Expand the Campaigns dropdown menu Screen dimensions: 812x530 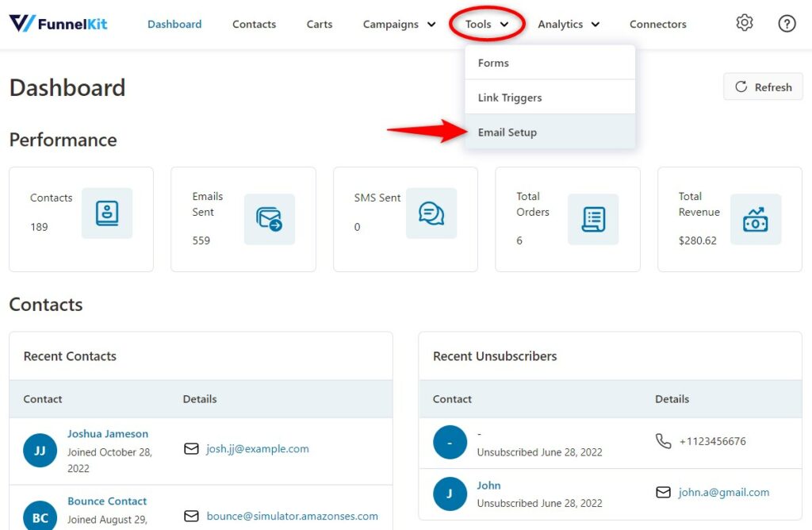tap(399, 25)
